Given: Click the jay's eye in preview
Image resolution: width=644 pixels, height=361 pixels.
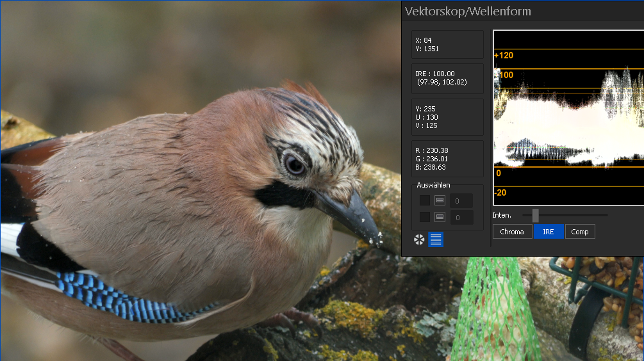Looking at the screenshot, I should pos(295,164).
